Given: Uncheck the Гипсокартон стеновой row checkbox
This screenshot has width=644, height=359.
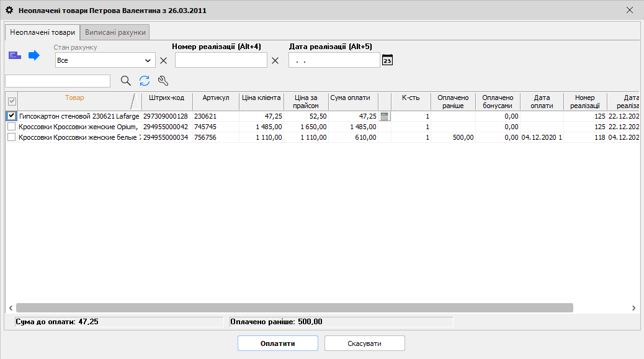Looking at the screenshot, I should (11, 116).
